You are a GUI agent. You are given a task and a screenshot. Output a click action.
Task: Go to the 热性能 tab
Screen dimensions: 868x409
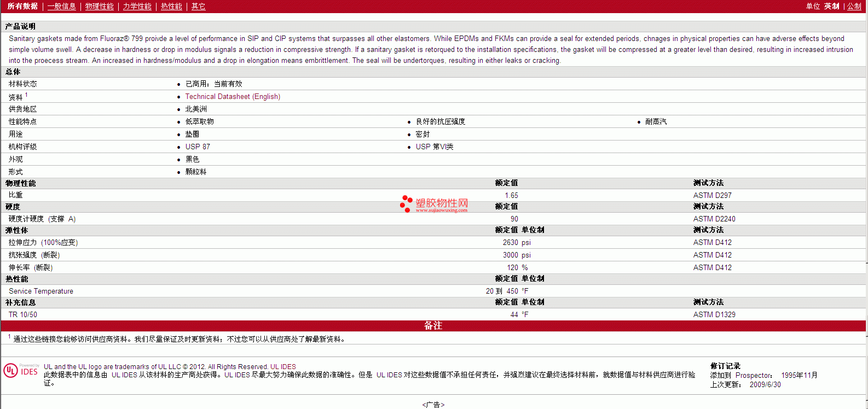tap(171, 7)
